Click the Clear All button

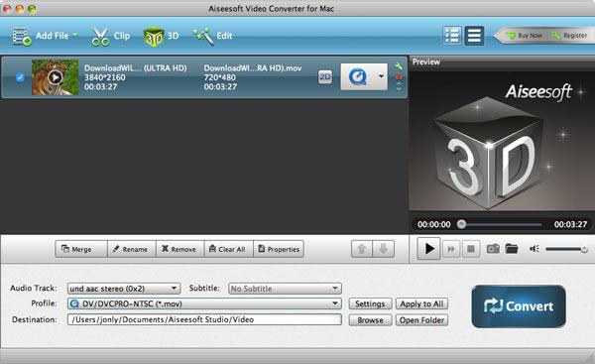coord(229,249)
